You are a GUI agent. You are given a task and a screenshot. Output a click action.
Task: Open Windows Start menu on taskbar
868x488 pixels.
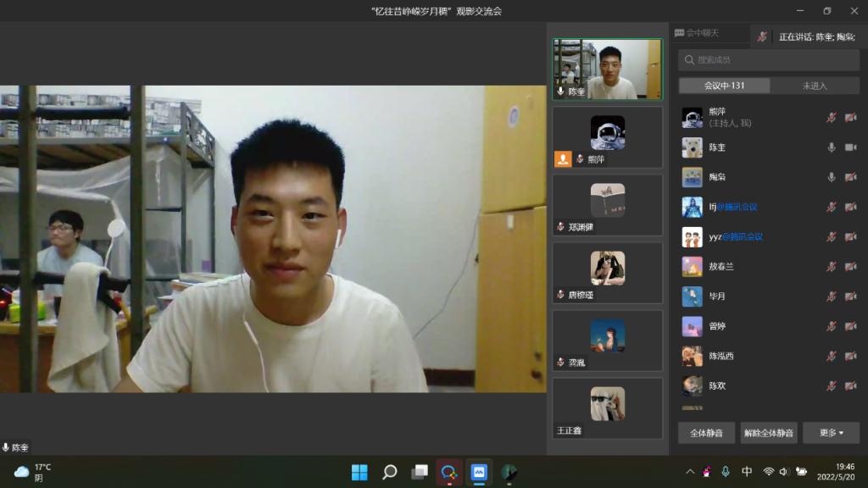coord(359,472)
